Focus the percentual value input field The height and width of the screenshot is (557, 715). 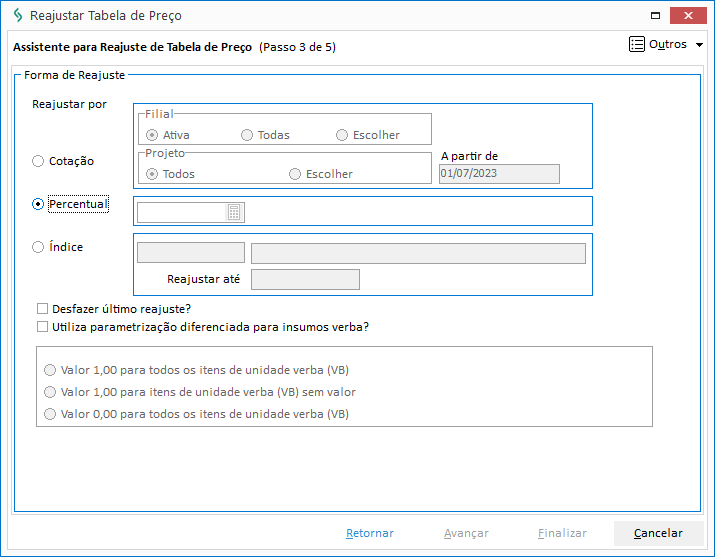tap(182, 212)
